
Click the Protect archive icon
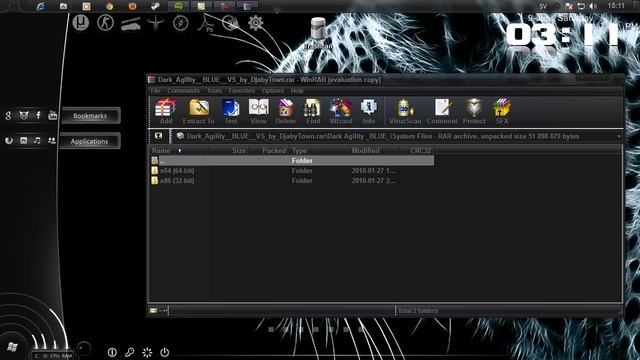474,111
